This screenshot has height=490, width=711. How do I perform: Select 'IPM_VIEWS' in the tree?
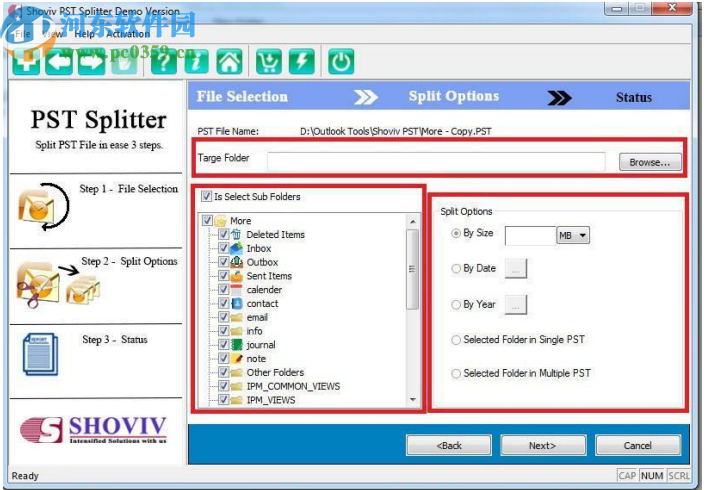click(271, 400)
